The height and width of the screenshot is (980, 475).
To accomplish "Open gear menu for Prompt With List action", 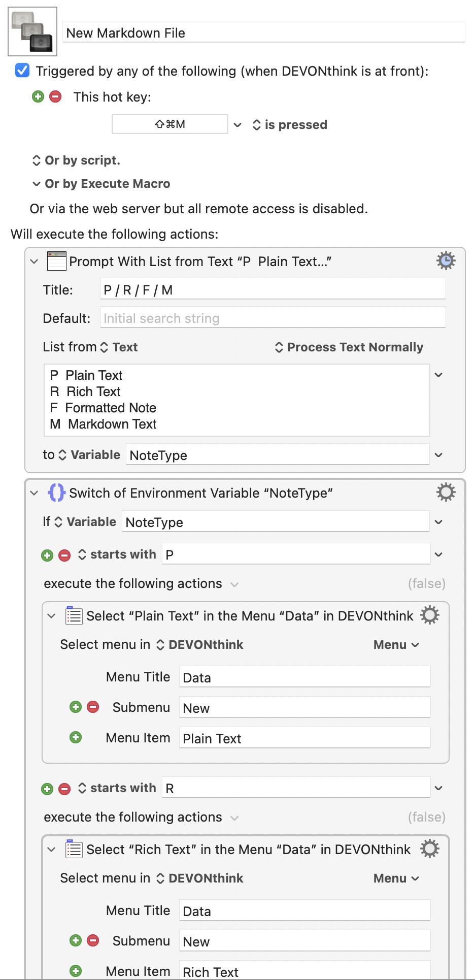I will [446, 260].
